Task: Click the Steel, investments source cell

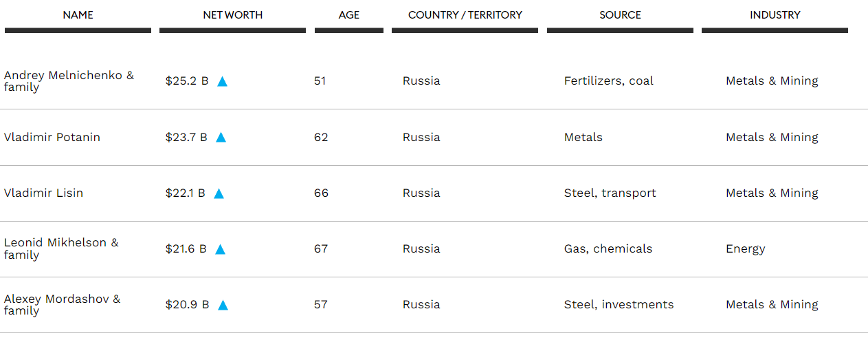Action: coord(619,304)
